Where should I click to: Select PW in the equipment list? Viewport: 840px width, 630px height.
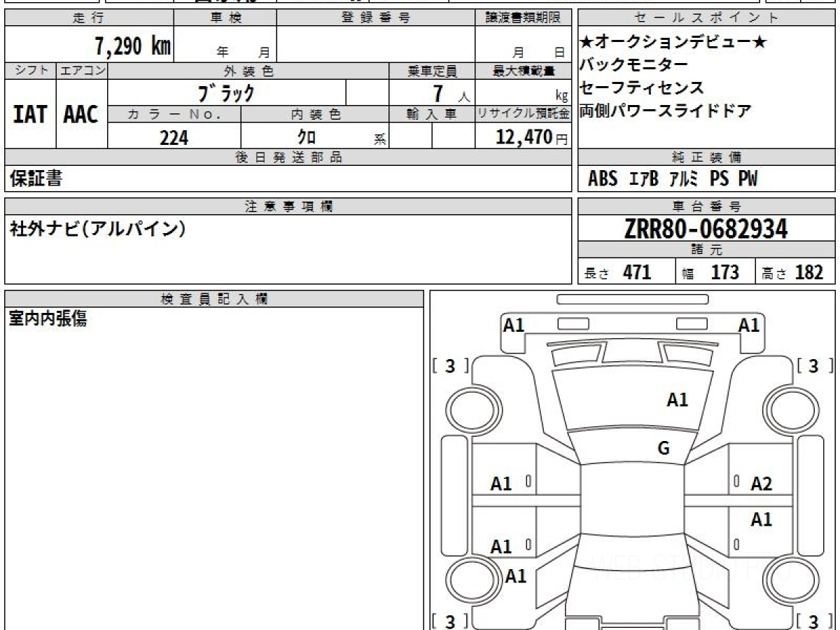tap(748, 179)
